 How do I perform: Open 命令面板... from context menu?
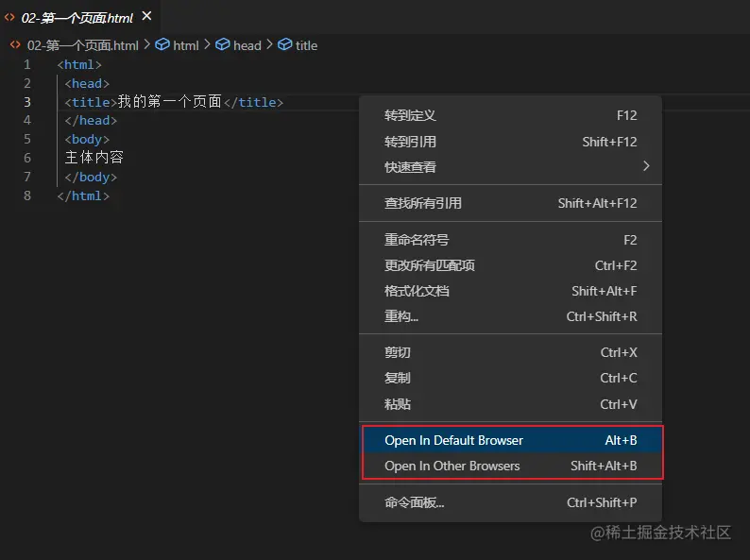510,502
